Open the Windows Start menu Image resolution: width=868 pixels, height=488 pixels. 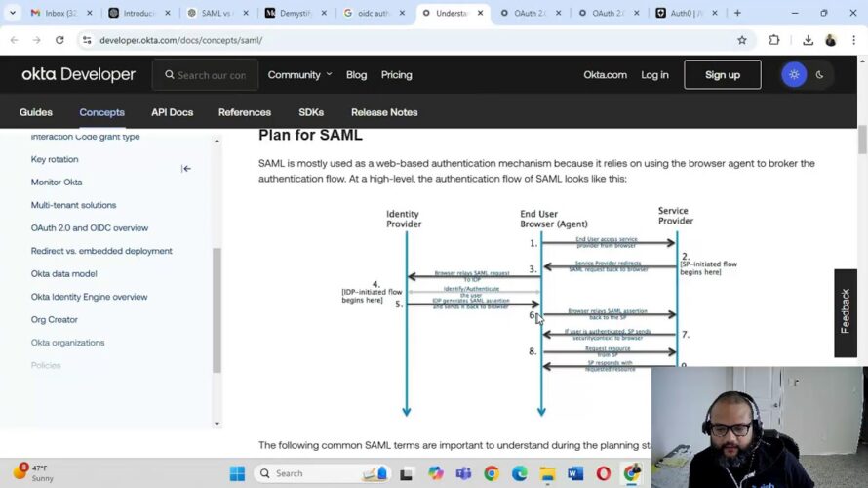pos(238,473)
